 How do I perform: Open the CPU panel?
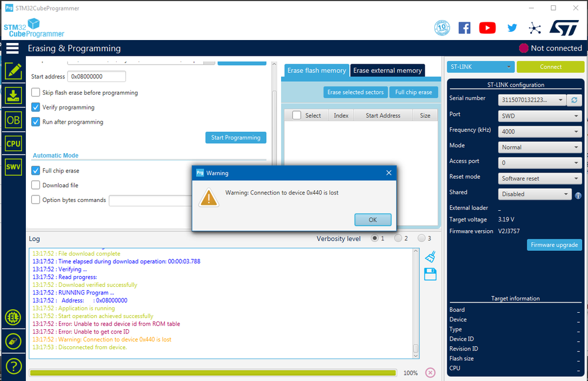[13, 144]
